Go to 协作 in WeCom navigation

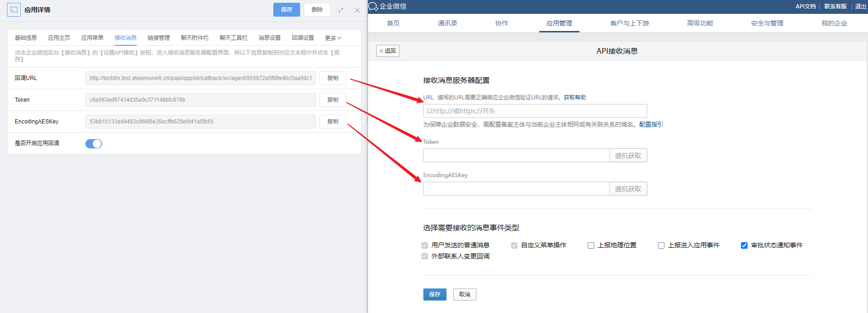(502, 23)
